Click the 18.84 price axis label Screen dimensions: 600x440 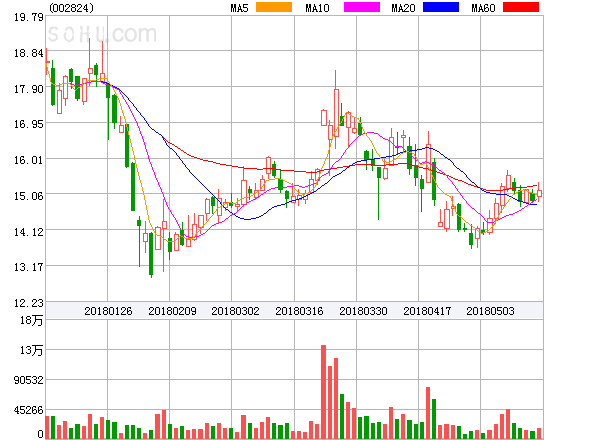pos(29,53)
